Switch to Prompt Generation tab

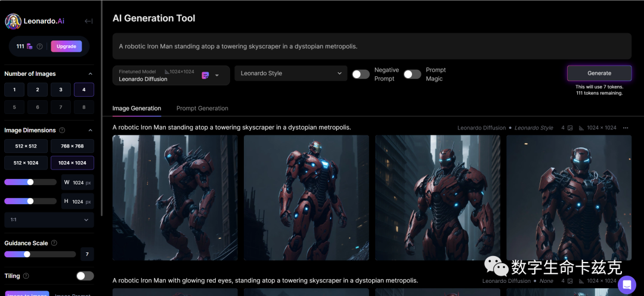pyautogui.click(x=202, y=109)
